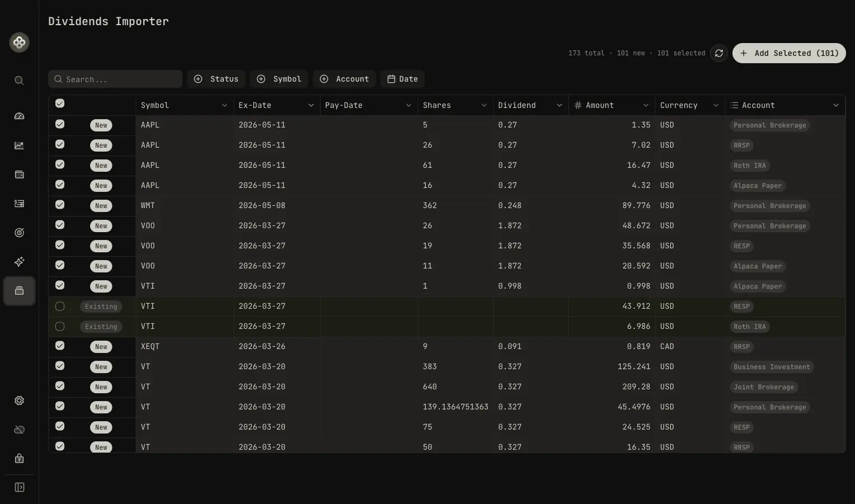Image resolution: width=855 pixels, height=504 pixels.
Task: Uncheck the XEQT row checkbox
Action: pos(60,346)
